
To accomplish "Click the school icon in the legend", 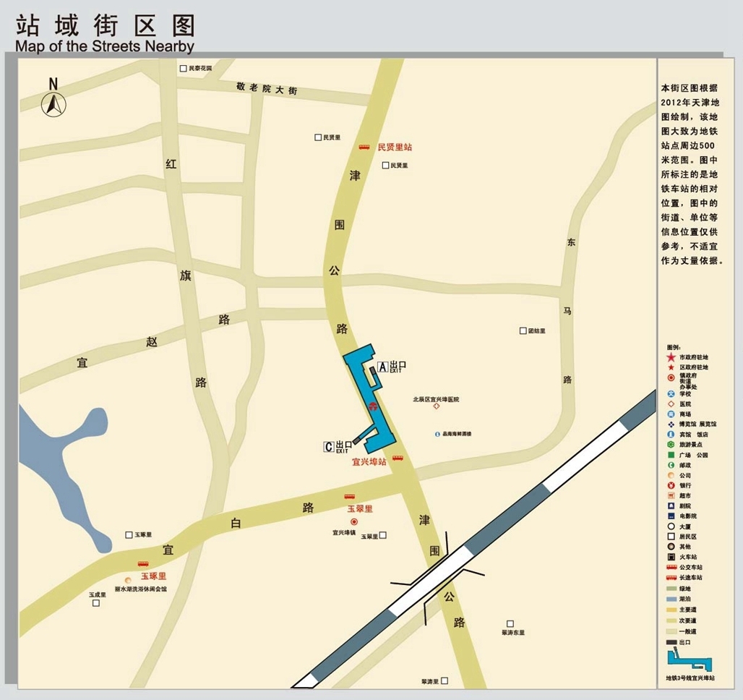I will (x=671, y=393).
